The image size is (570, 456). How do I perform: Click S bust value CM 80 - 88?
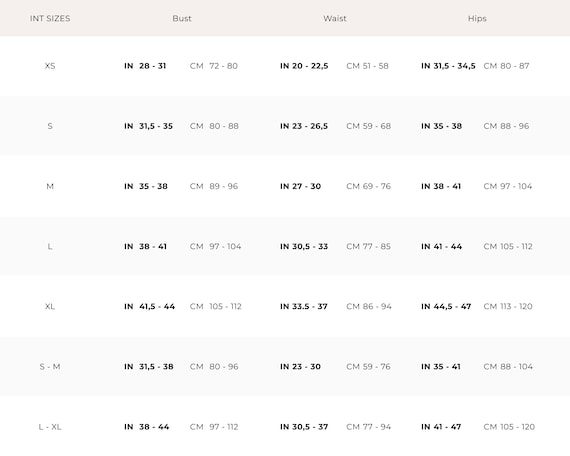coord(214,126)
